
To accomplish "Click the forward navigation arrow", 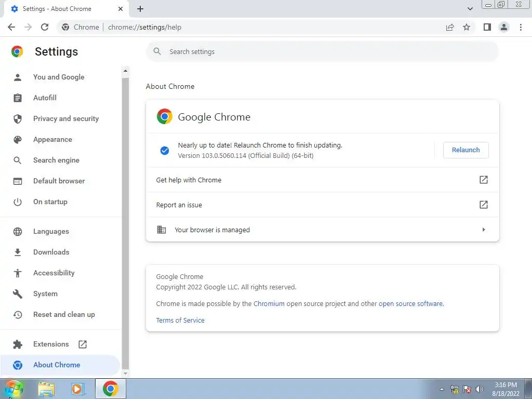I will pyautogui.click(x=28, y=27).
